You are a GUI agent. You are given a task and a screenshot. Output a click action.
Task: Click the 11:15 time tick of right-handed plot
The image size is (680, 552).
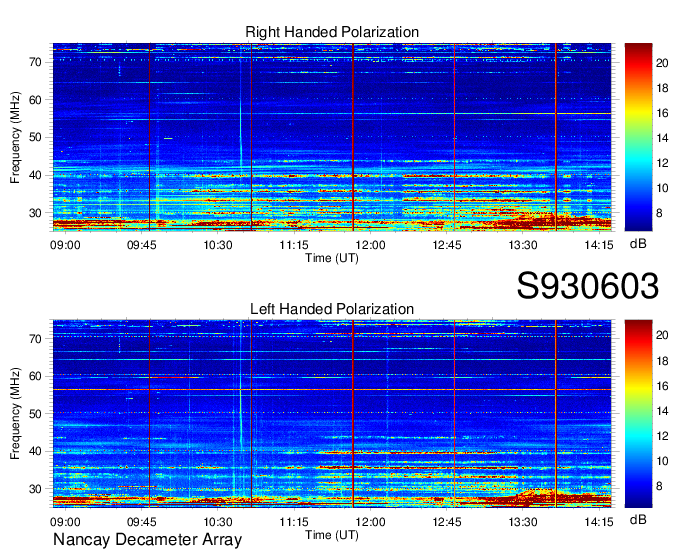pyautogui.click(x=294, y=245)
